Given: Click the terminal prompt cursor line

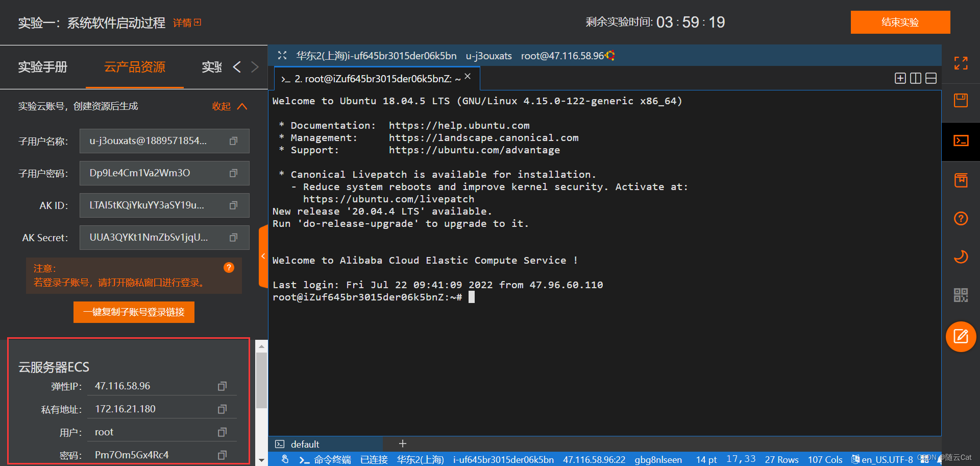Looking at the screenshot, I should 374,297.
